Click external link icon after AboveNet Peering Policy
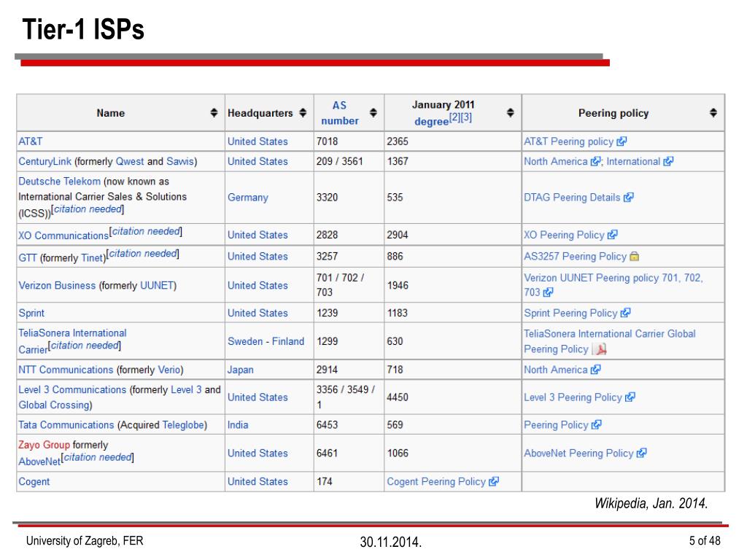This screenshot has width=747, height=560. 641,453
